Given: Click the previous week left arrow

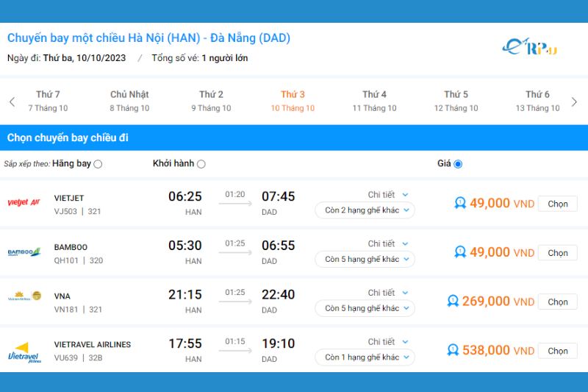Looking at the screenshot, I should click(12, 101).
